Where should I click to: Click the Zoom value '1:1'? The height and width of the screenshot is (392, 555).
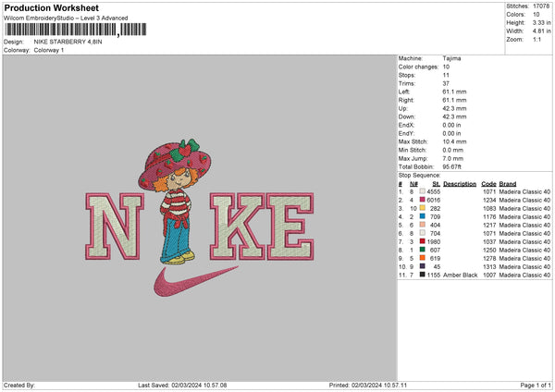pos(536,40)
